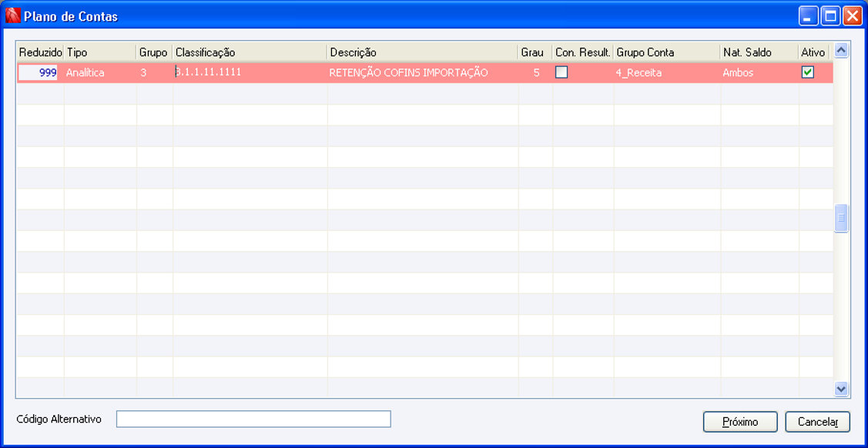
Task: Select the Ambos balance nature cell
Action: coord(759,72)
